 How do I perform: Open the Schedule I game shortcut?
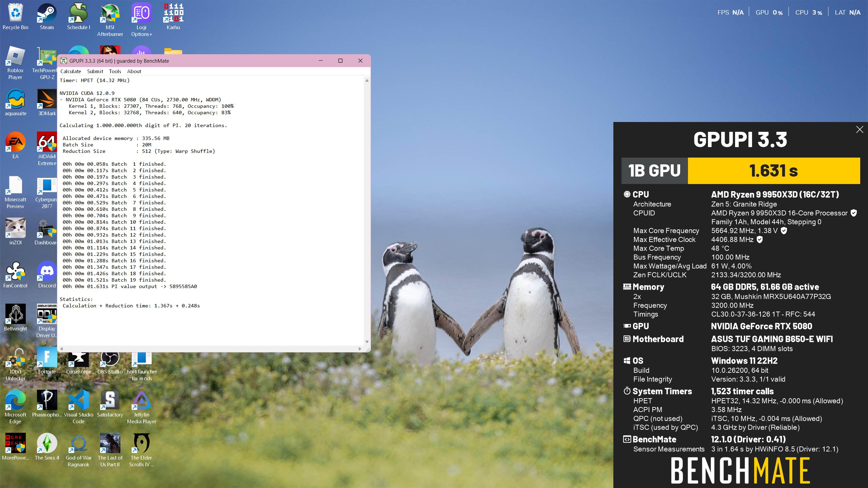pyautogui.click(x=78, y=17)
